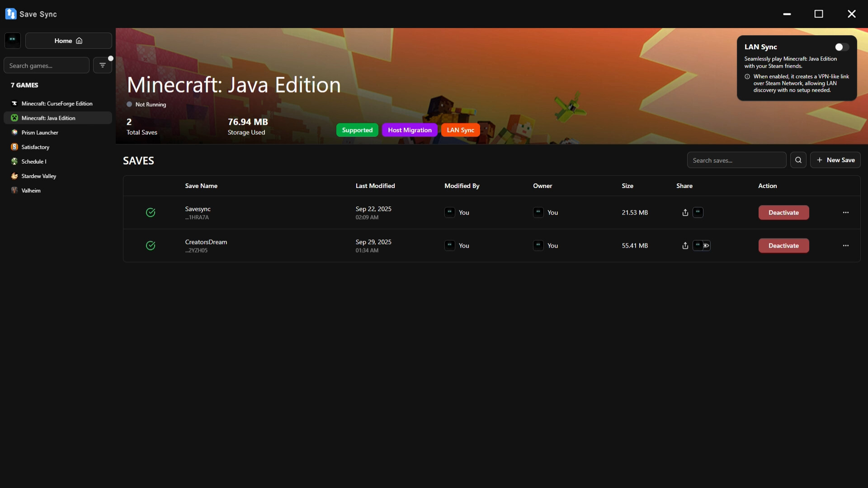Open the Modified By avatar dropdown for Savesync
868x488 pixels.
(x=450, y=212)
